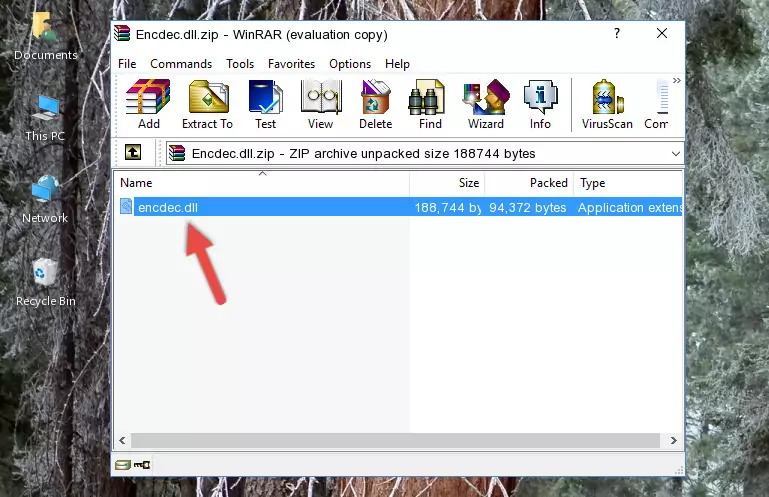Open the address bar path dropdown
This screenshot has width=769, height=497.
(x=675, y=154)
